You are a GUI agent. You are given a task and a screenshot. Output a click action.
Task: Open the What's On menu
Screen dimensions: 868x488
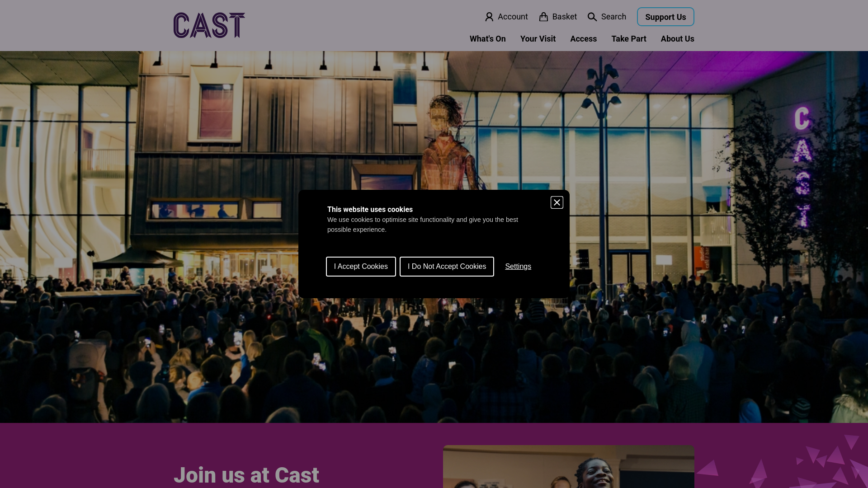(x=487, y=39)
